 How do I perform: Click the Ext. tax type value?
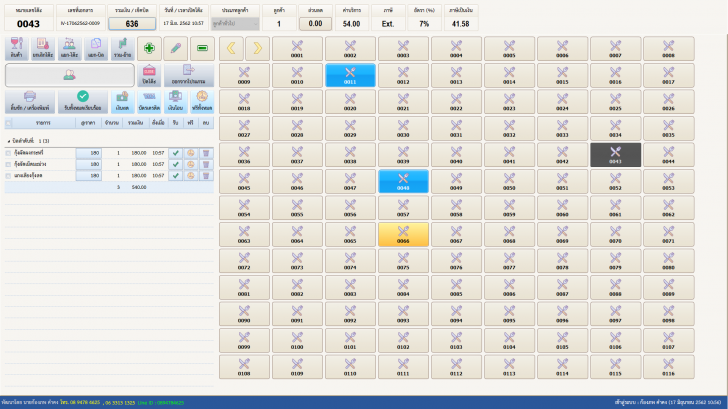388,24
